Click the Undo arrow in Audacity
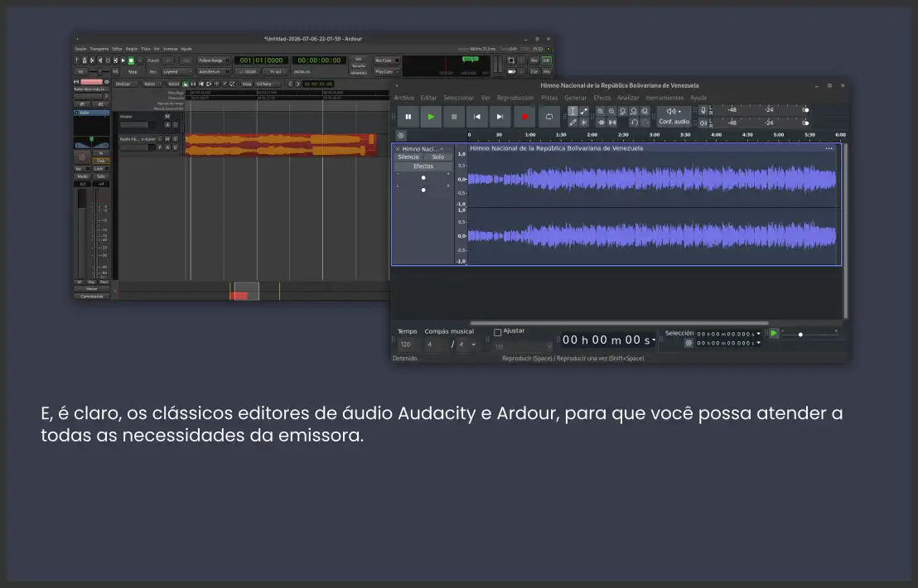The image size is (918, 588). point(634,123)
